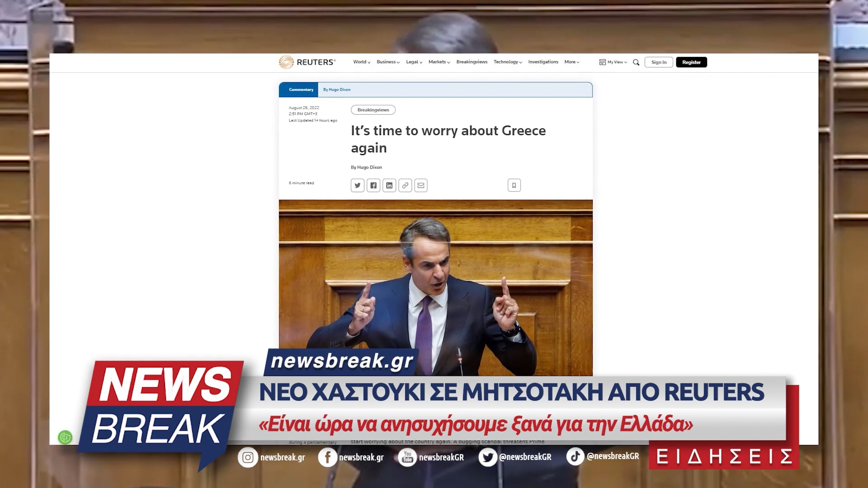Share article via LinkedIn icon
Image resolution: width=868 pixels, height=488 pixels.
click(x=389, y=185)
